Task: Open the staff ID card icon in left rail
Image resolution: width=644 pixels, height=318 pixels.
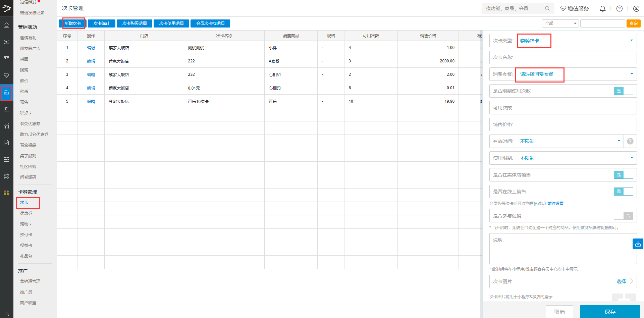Action: tap(6, 109)
